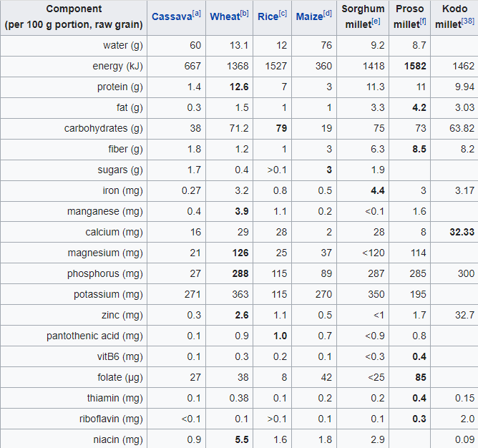This screenshot has height=448, width=478.
Task: Click the bold 4.2 fat value for Proso millet
Action: pos(419,107)
